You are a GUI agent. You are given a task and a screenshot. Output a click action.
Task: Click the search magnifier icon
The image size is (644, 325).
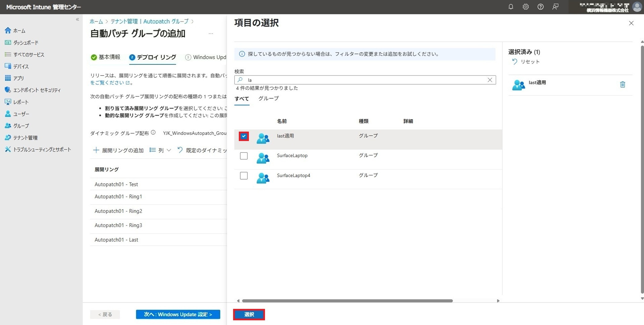pos(240,80)
